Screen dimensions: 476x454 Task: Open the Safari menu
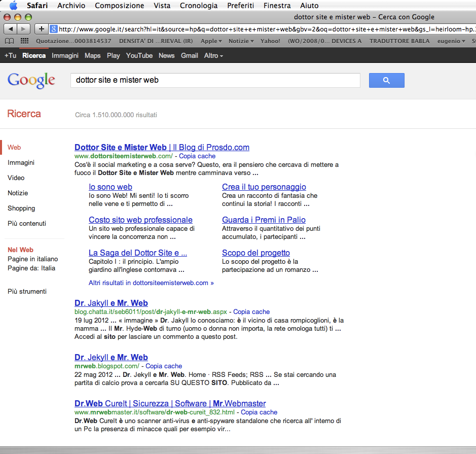pos(37,6)
